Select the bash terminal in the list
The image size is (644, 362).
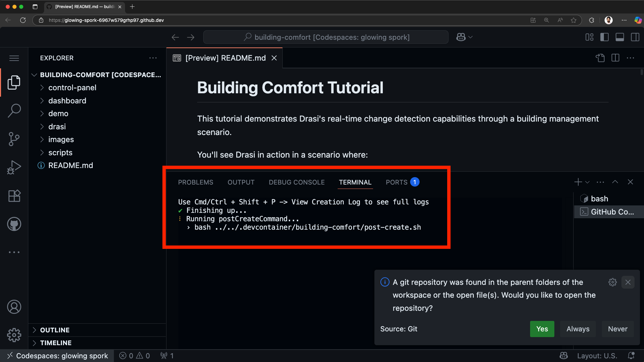click(600, 199)
